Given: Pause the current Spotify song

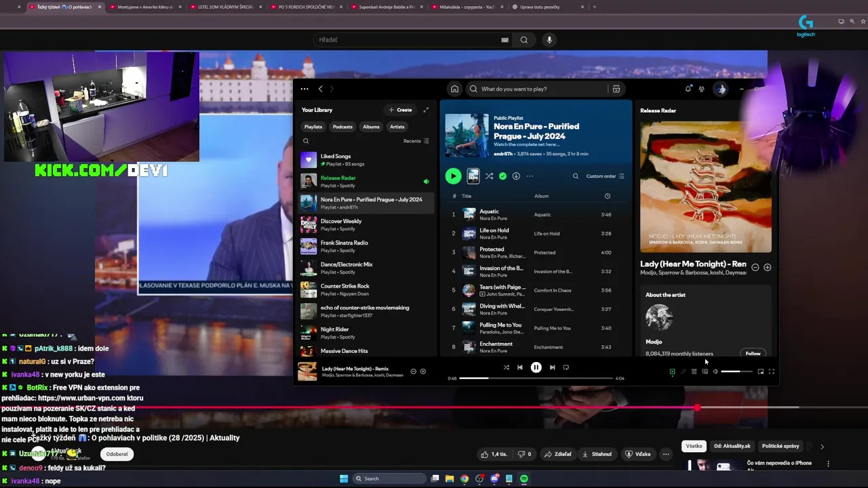Looking at the screenshot, I should click(x=536, y=367).
